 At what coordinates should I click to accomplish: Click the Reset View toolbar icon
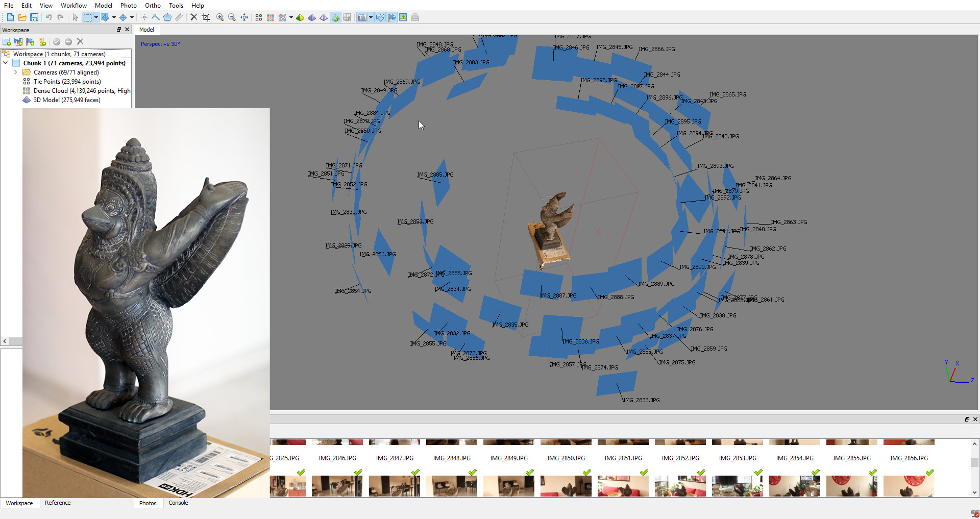pyautogui.click(x=244, y=17)
